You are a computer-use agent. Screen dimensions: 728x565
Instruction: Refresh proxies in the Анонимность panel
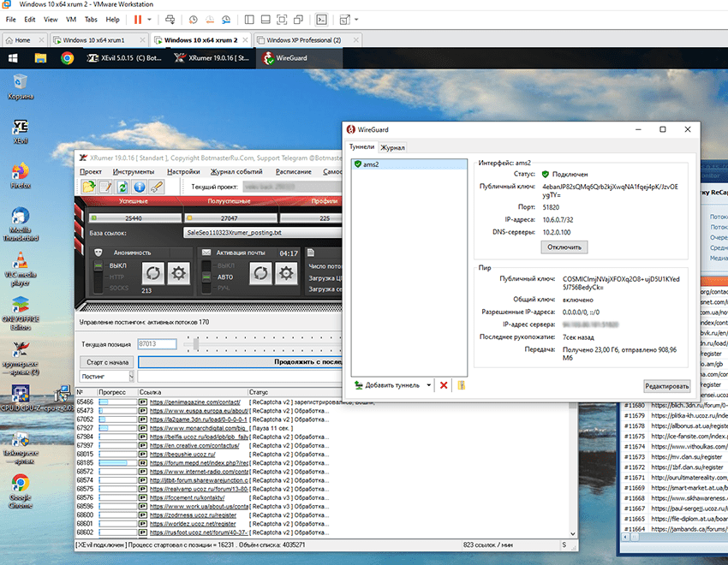pos(152,273)
